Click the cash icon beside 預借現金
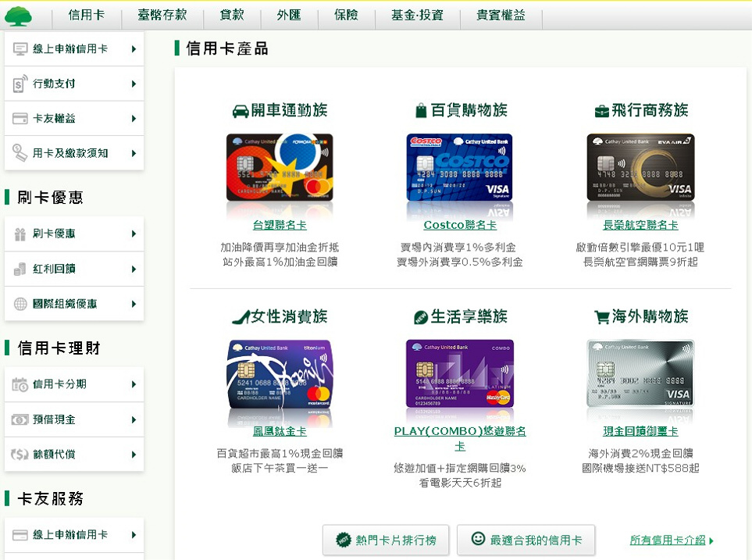The height and width of the screenshot is (560, 752). tap(20, 420)
